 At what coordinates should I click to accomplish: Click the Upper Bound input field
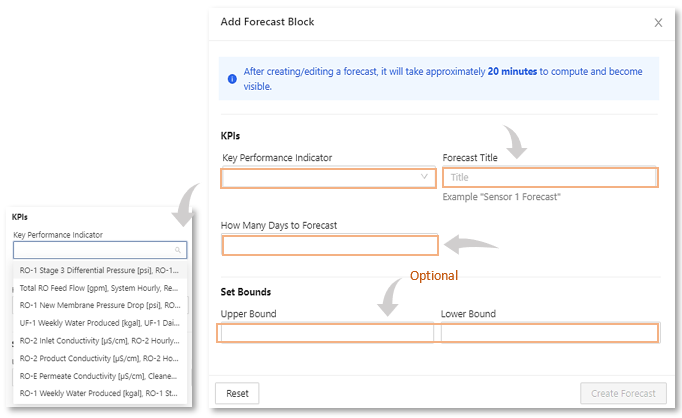coord(327,333)
